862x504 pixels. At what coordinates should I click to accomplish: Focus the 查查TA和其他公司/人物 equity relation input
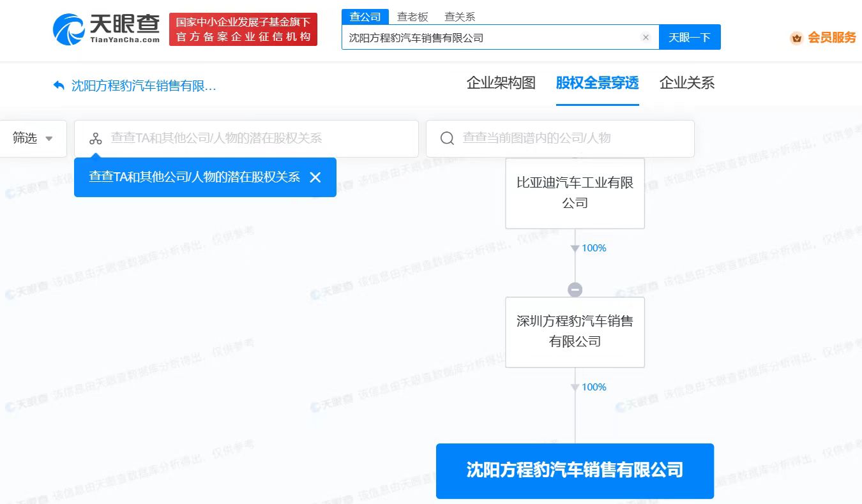pyautogui.click(x=246, y=138)
